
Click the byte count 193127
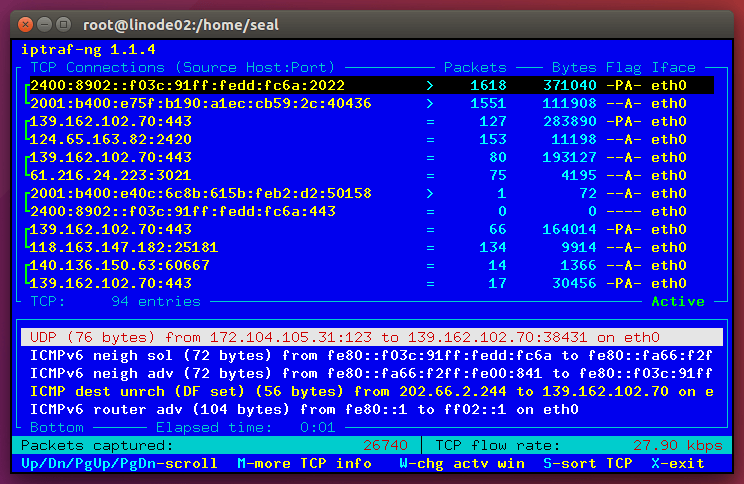coord(569,158)
